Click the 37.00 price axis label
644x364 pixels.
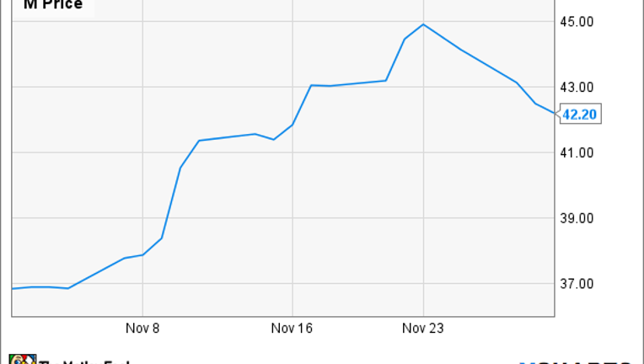tap(577, 284)
